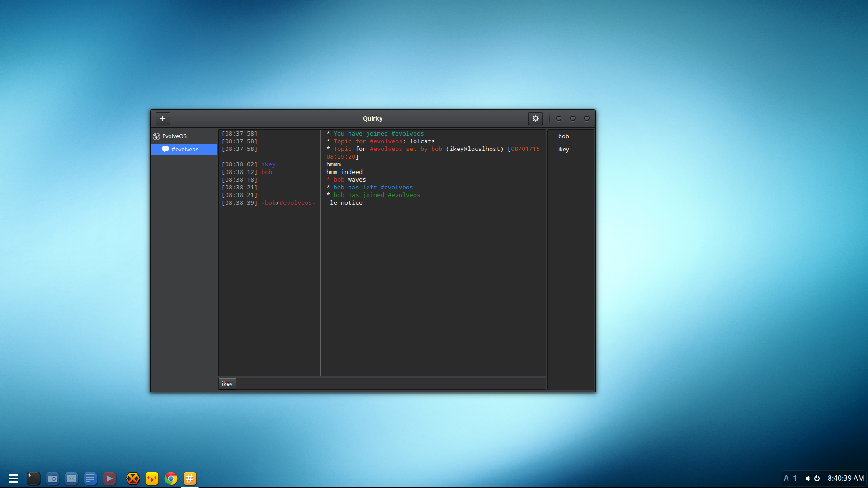Click the keyboard layout 'A' indicator
Viewport: 868px width, 488px height.
(786, 478)
